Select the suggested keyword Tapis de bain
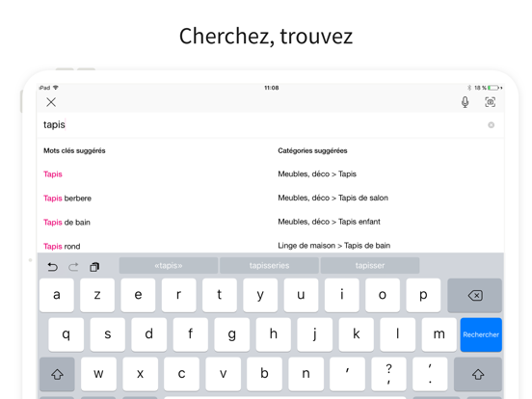Image resolution: width=532 pixels, height=399 pixels. (66, 223)
